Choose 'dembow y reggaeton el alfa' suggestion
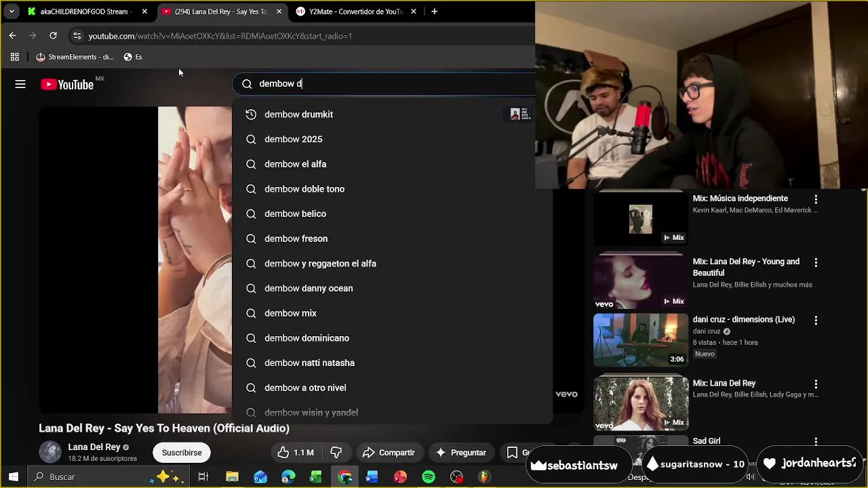This screenshot has height=488, width=868. coord(392,264)
